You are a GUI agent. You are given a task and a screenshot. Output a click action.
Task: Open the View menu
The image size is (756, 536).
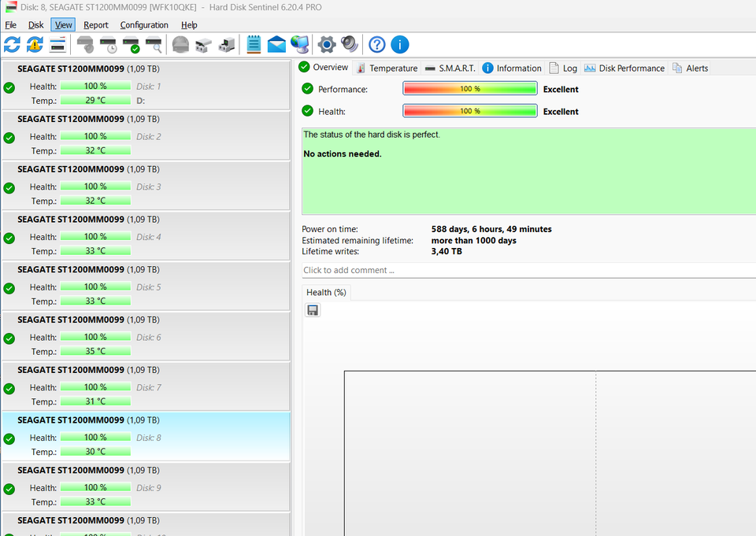pyautogui.click(x=64, y=25)
